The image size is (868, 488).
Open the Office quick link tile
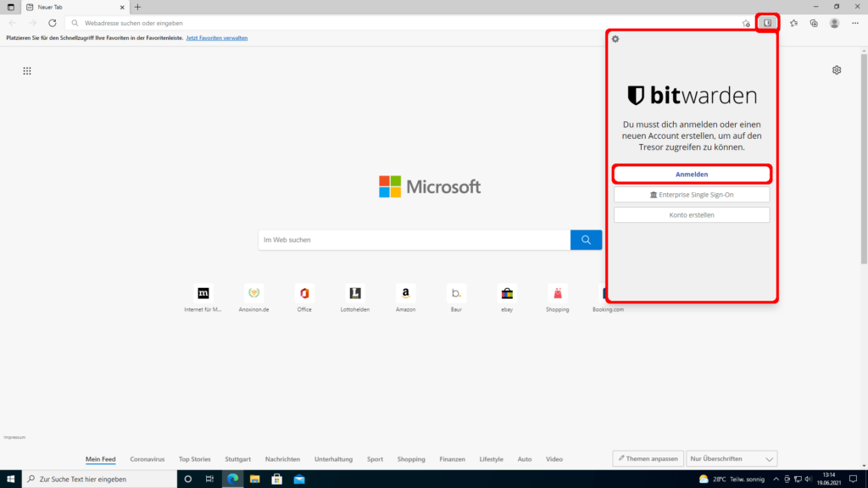[304, 298]
